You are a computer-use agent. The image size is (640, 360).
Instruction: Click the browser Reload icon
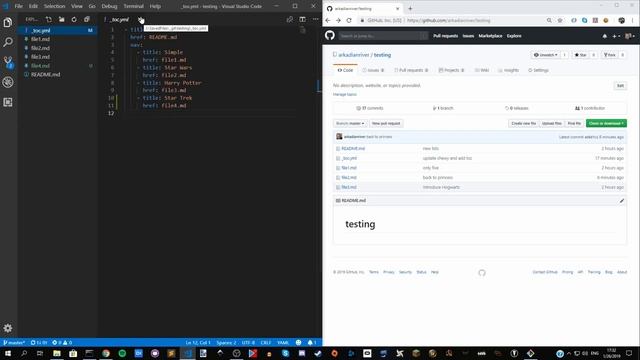(349, 20)
